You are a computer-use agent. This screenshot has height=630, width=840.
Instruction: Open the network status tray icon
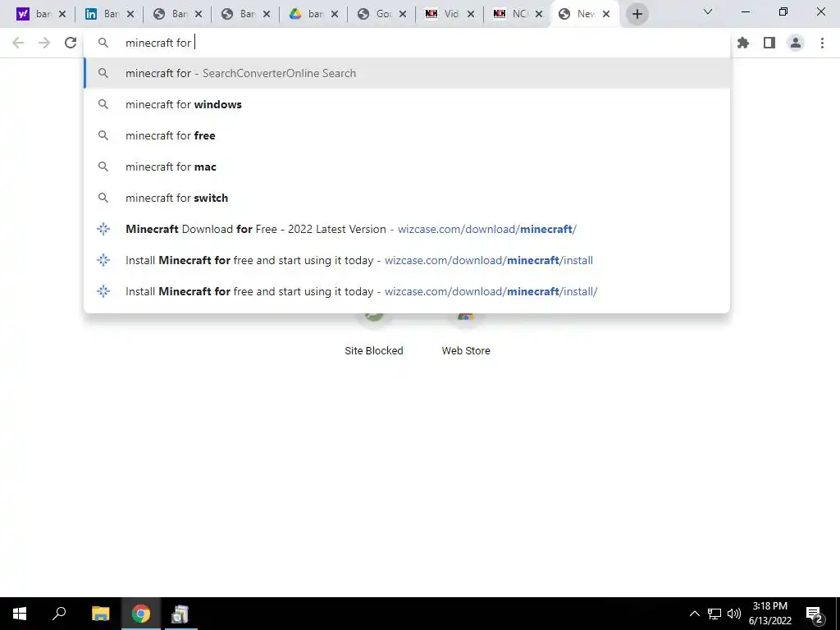tap(714, 614)
